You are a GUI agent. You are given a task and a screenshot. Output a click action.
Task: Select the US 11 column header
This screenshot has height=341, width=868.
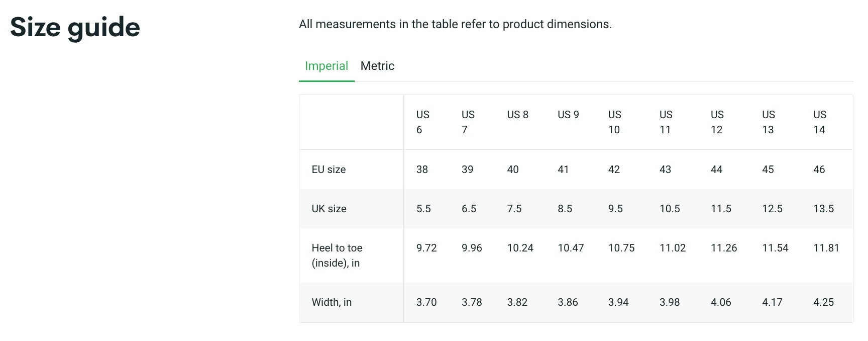(666, 122)
